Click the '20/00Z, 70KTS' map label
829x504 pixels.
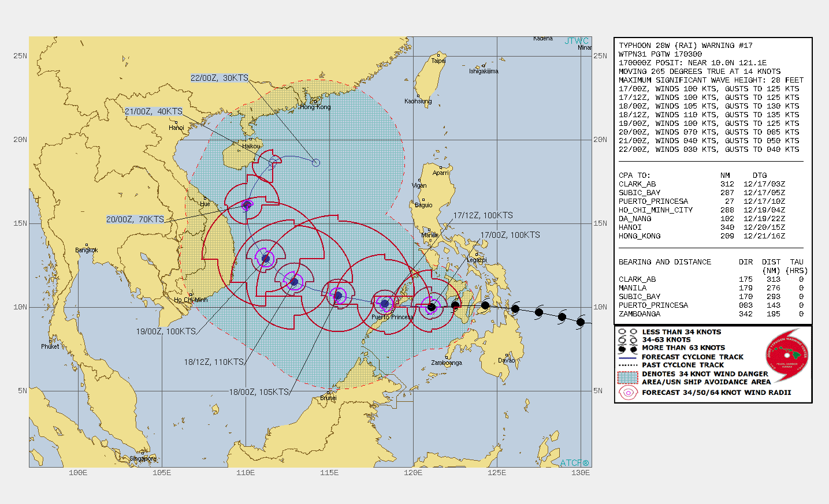[x=135, y=219]
